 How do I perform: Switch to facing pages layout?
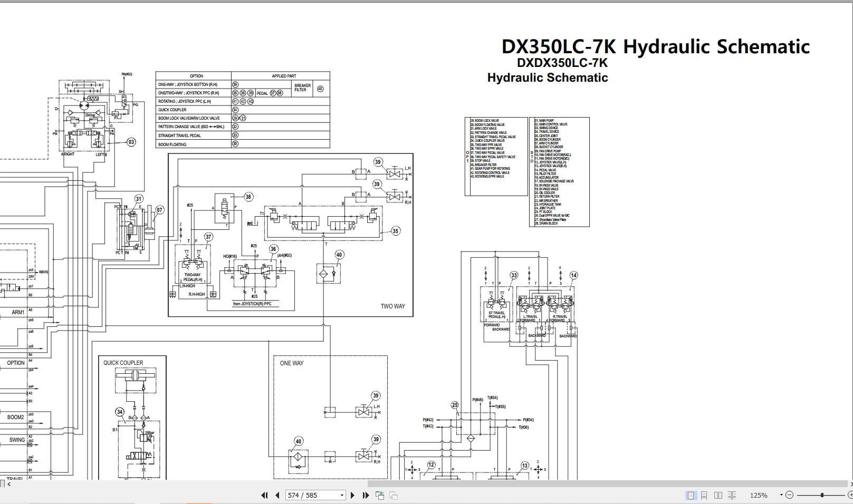tap(718, 495)
